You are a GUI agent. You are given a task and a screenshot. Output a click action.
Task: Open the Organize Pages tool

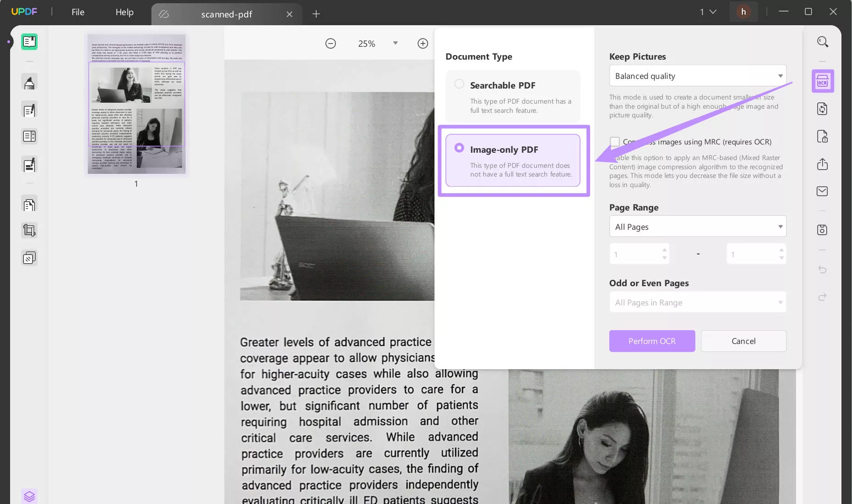pyautogui.click(x=29, y=136)
